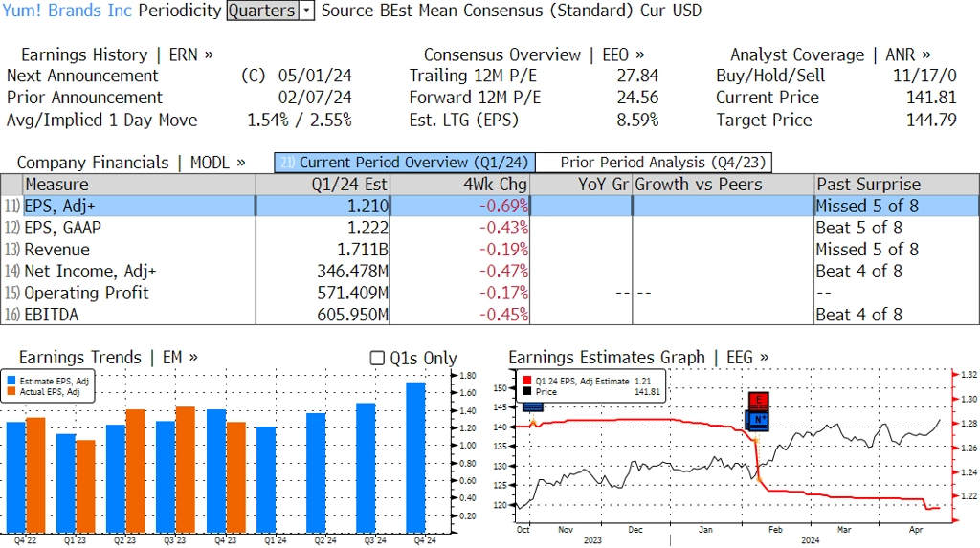Click the 1.222 EPS GAAP estimate
Image resolution: width=980 pixels, height=548 pixels.
click(367, 228)
